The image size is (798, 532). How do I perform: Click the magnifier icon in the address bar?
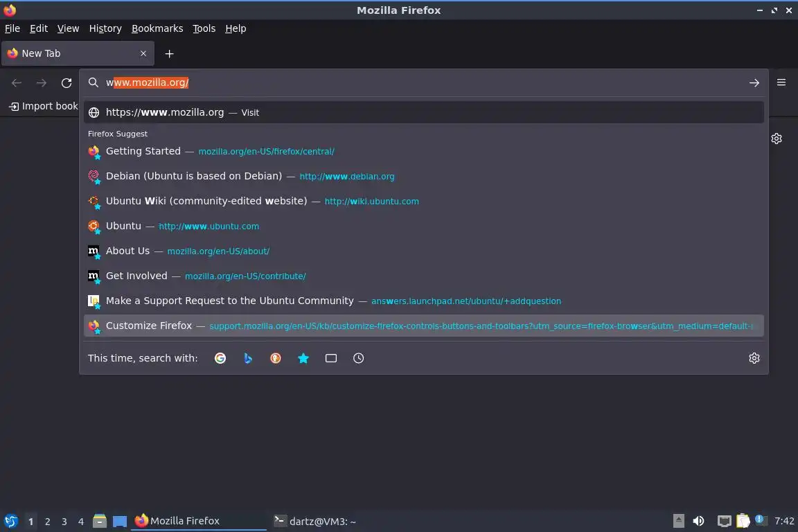(x=93, y=82)
